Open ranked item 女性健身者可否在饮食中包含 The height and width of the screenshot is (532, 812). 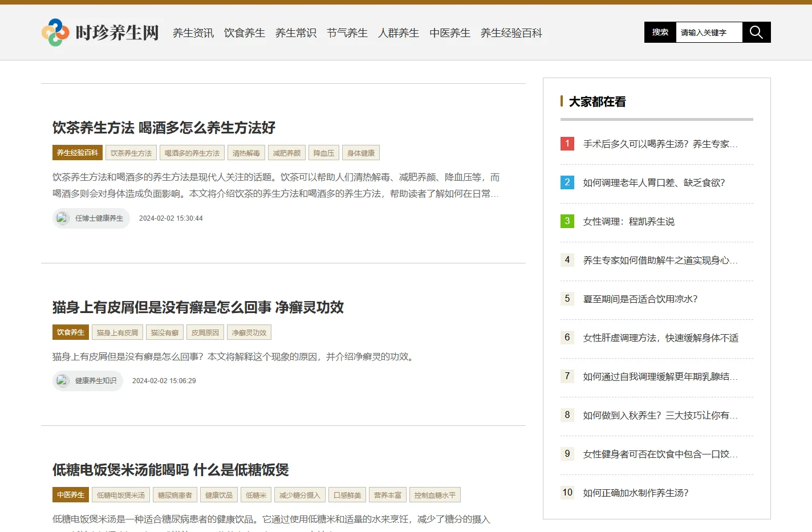660,454
